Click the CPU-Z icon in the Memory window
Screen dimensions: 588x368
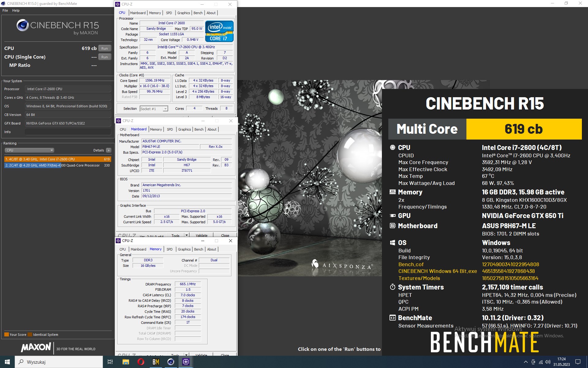119,241
